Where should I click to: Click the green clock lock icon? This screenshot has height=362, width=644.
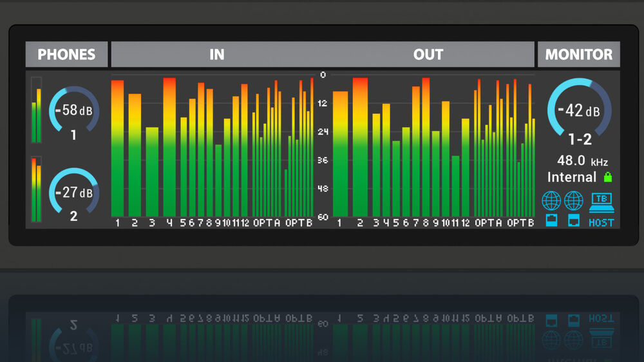point(607,177)
